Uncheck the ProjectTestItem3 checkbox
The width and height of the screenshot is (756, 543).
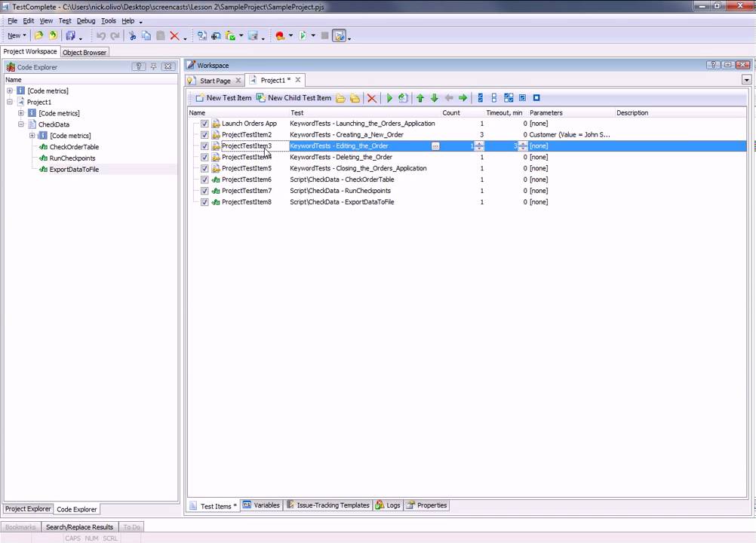click(x=204, y=146)
